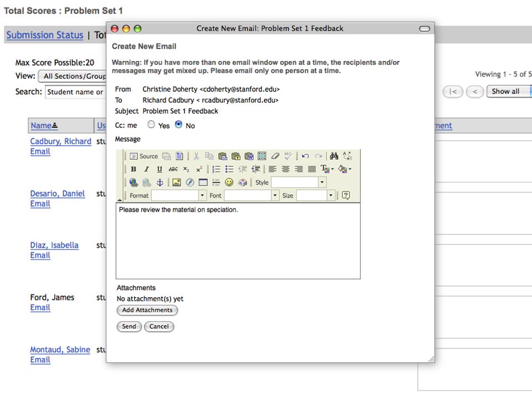The width and height of the screenshot is (532, 399).
Task: Click the Replace A-to-B icon
Action: [347, 156]
